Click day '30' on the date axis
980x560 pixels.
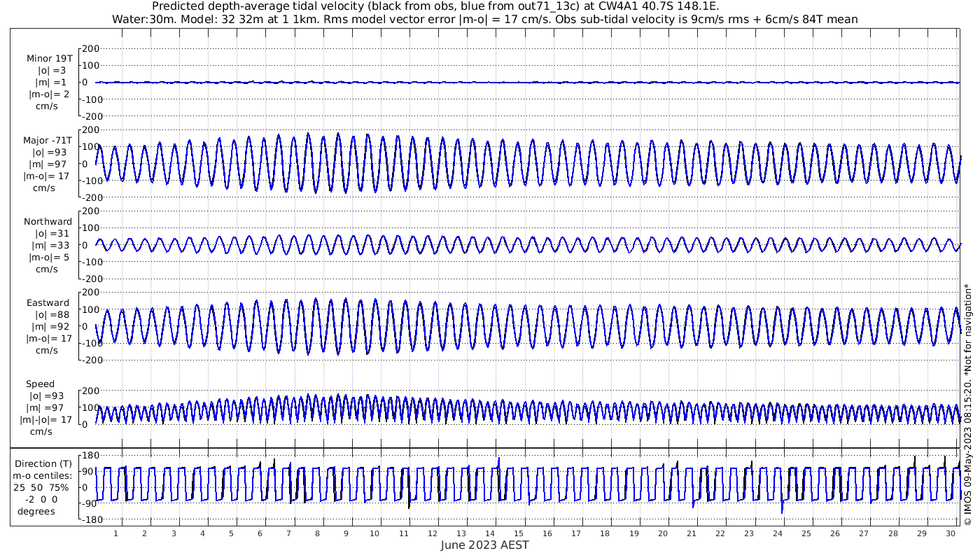[950, 533]
